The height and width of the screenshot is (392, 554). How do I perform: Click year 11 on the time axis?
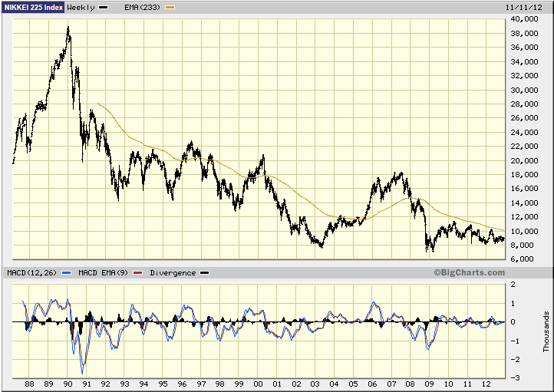pyautogui.click(x=467, y=384)
